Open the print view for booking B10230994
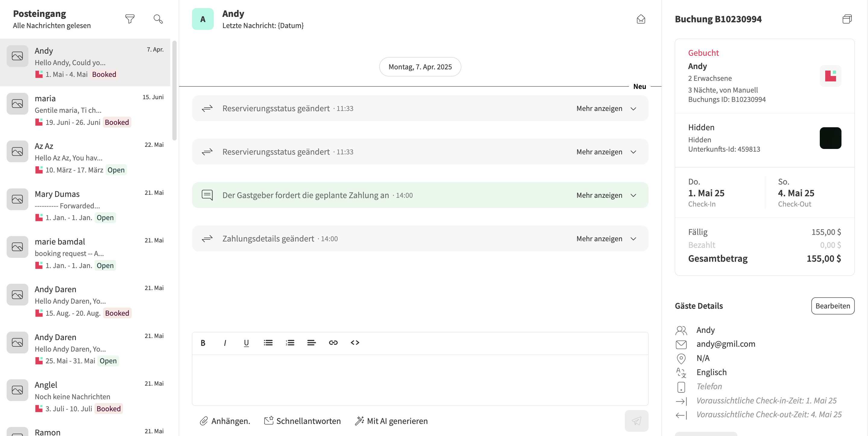The width and height of the screenshot is (868, 436). 847,19
